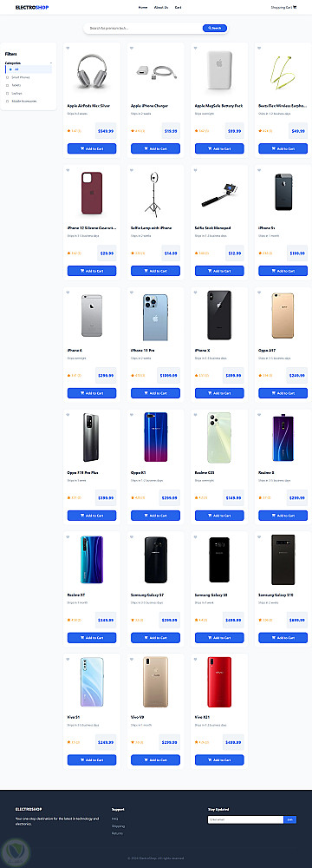312x868 pixels.
Task: Open the About Us nav item
Action: pos(160,7)
